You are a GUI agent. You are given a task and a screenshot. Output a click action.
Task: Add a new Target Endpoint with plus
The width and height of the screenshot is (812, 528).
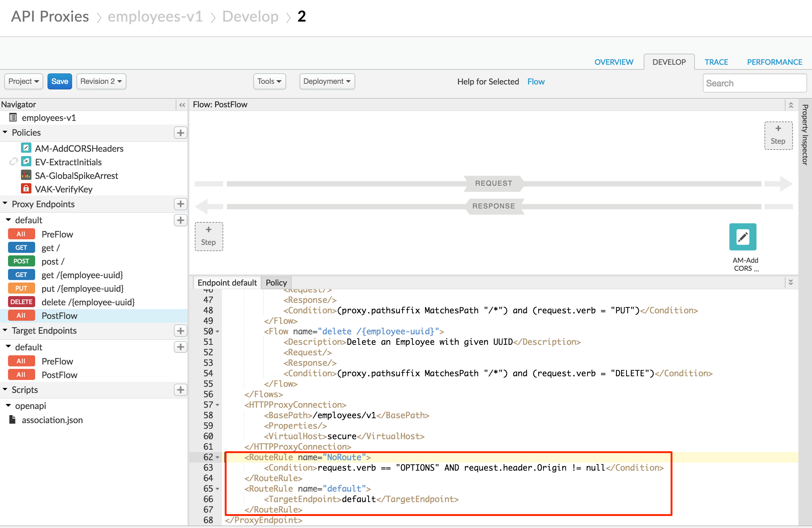(x=180, y=331)
